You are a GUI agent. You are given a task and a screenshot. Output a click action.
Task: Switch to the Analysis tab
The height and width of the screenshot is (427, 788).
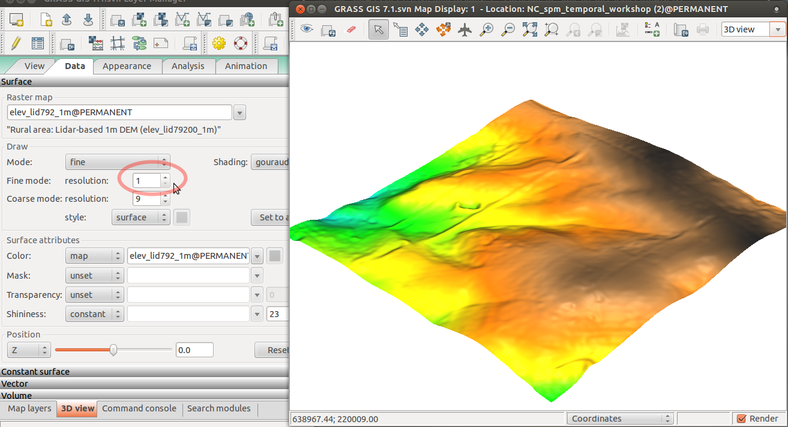click(x=187, y=66)
